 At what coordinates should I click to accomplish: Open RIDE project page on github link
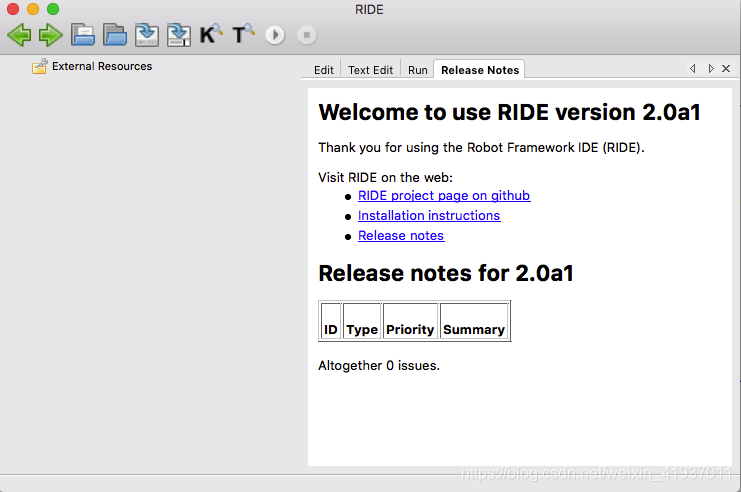point(444,196)
